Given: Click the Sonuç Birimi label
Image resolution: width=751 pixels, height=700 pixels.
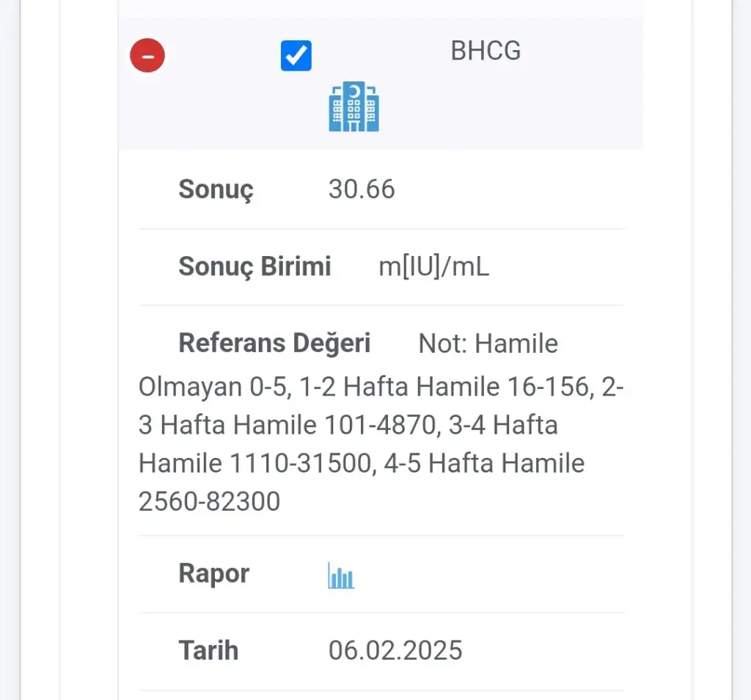Looking at the screenshot, I should [254, 266].
